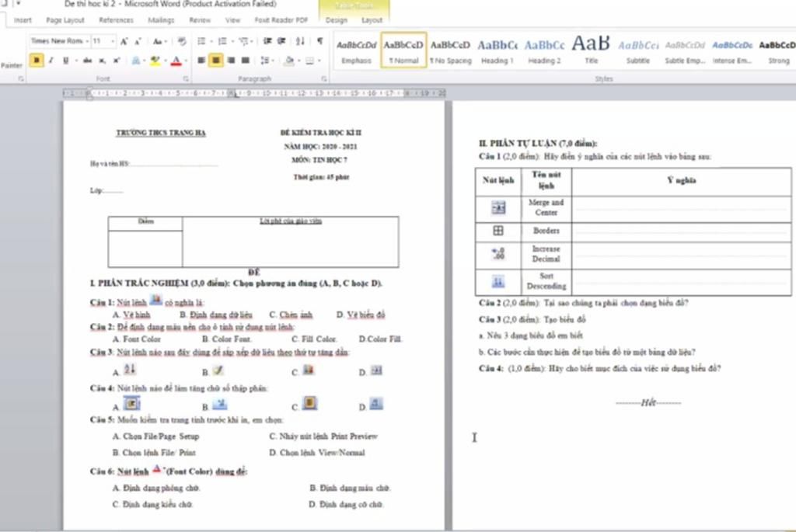Click answer A's sort icon in Câu 3
Image resolution: width=796 pixels, height=532 pixels.
[x=130, y=369]
